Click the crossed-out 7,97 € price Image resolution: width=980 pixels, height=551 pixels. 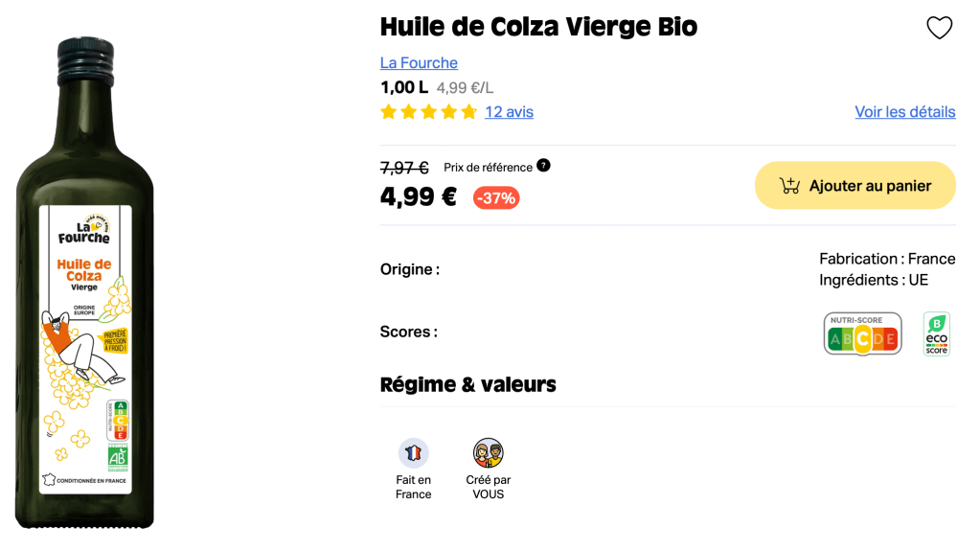[404, 168]
